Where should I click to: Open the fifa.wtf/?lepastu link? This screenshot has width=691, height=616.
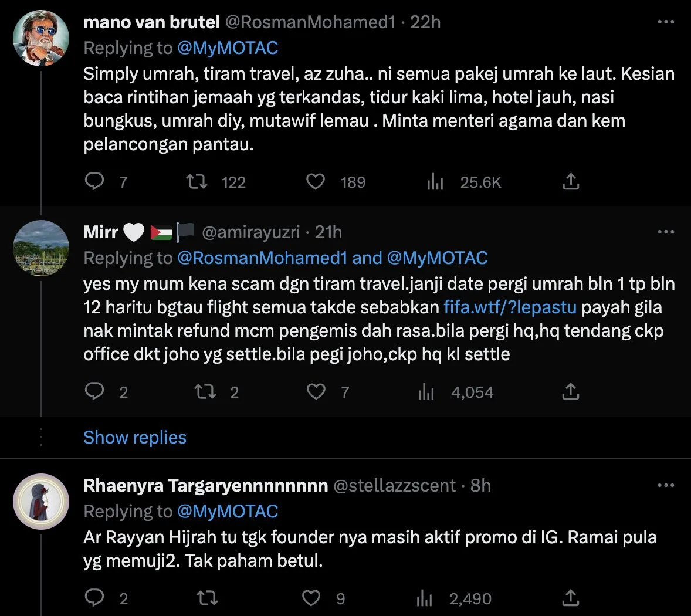click(x=510, y=307)
